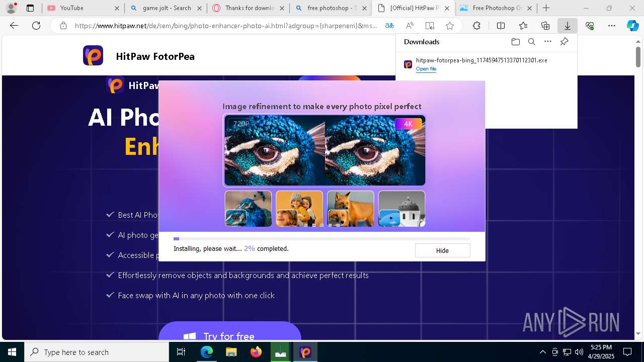Open the Windows Start menu

(x=12, y=352)
